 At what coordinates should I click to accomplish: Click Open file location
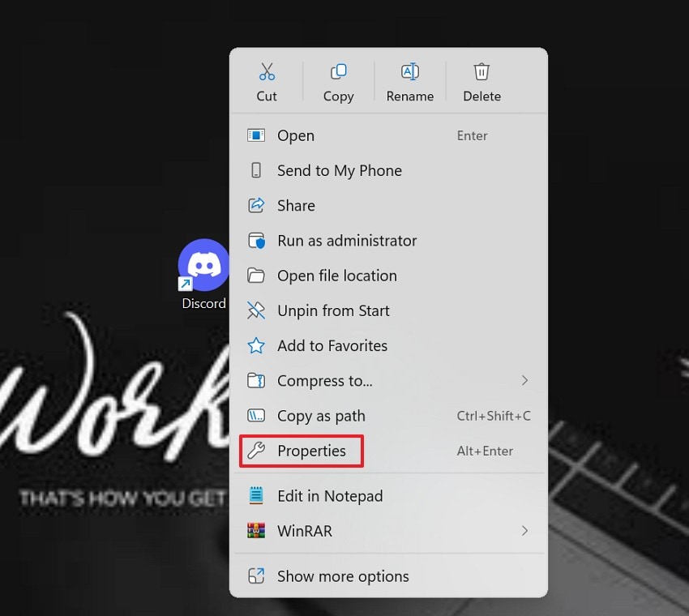pyautogui.click(x=337, y=276)
